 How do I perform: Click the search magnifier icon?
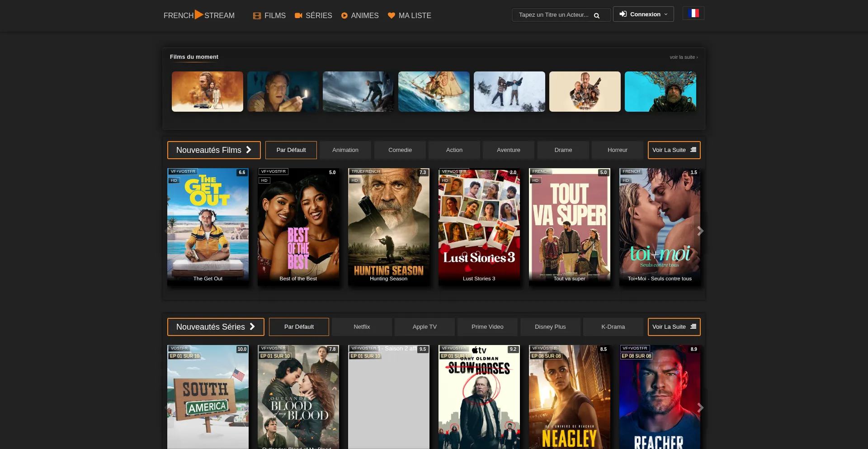tap(597, 15)
